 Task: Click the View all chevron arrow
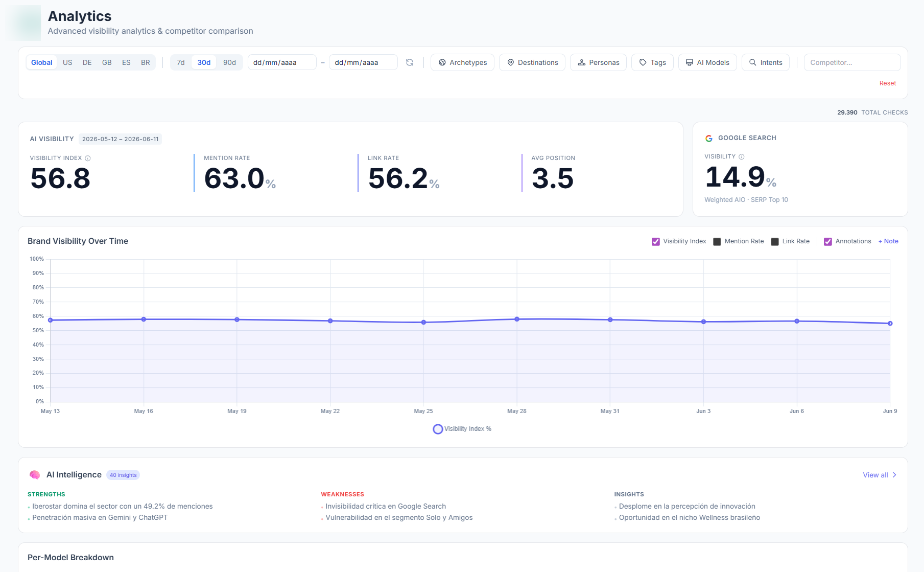tap(894, 475)
